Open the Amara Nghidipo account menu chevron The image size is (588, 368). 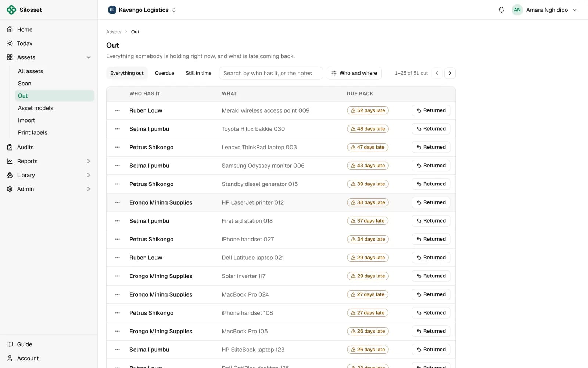click(x=574, y=10)
